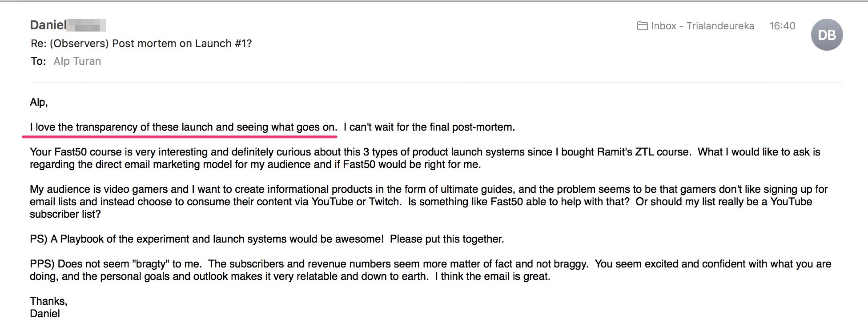The image size is (868, 327).
Task: Click the underlined sentence about transparency
Action: pyautogui.click(x=183, y=127)
